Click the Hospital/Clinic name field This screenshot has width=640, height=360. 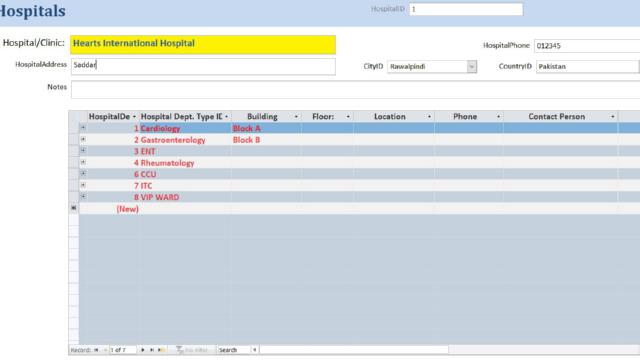(203, 44)
